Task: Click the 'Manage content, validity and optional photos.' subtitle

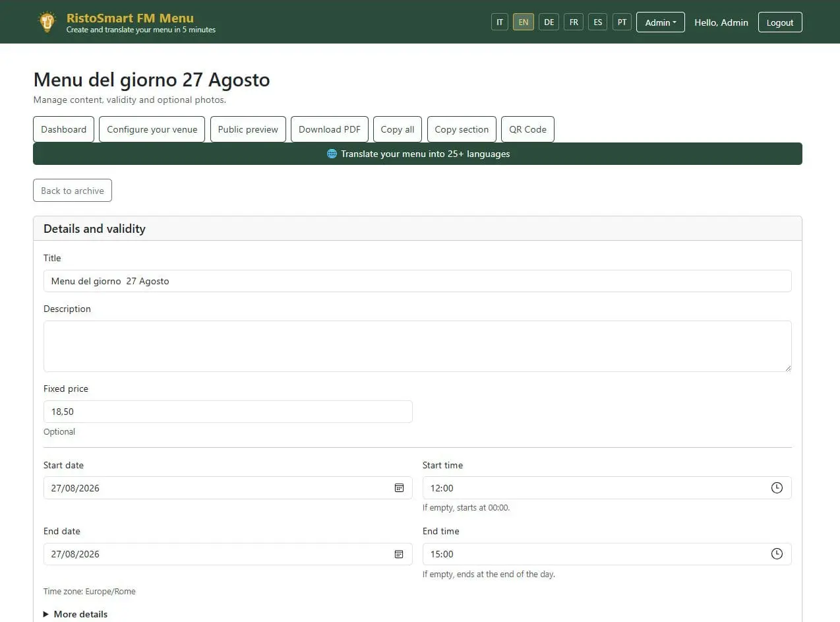Action: point(130,100)
